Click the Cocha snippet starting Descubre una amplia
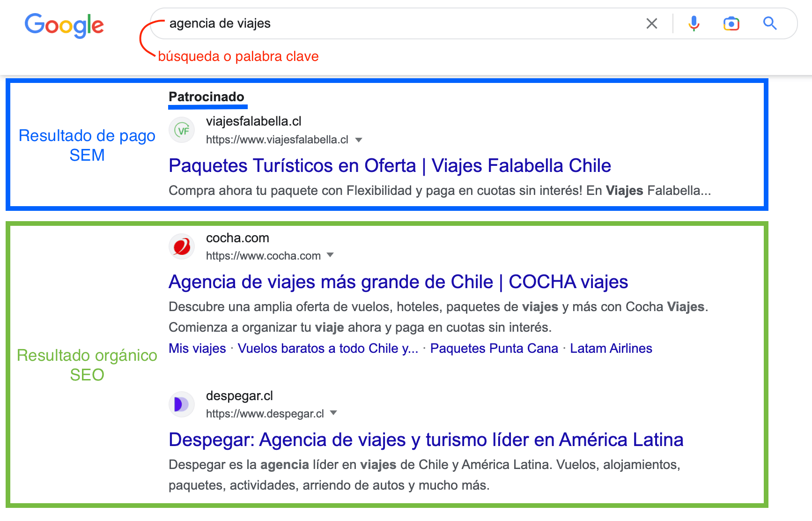This screenshot has height=521, width=812. [x=438, y=317]
